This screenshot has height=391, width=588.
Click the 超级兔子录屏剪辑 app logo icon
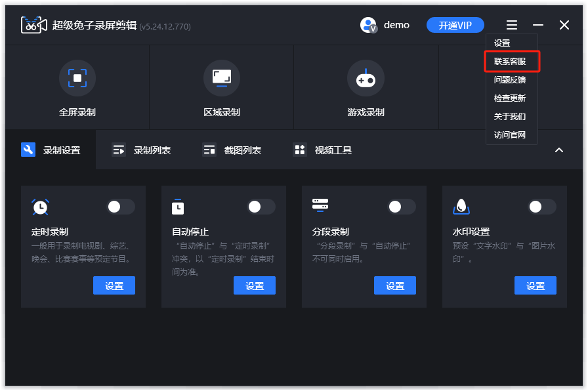click(33, 25)
